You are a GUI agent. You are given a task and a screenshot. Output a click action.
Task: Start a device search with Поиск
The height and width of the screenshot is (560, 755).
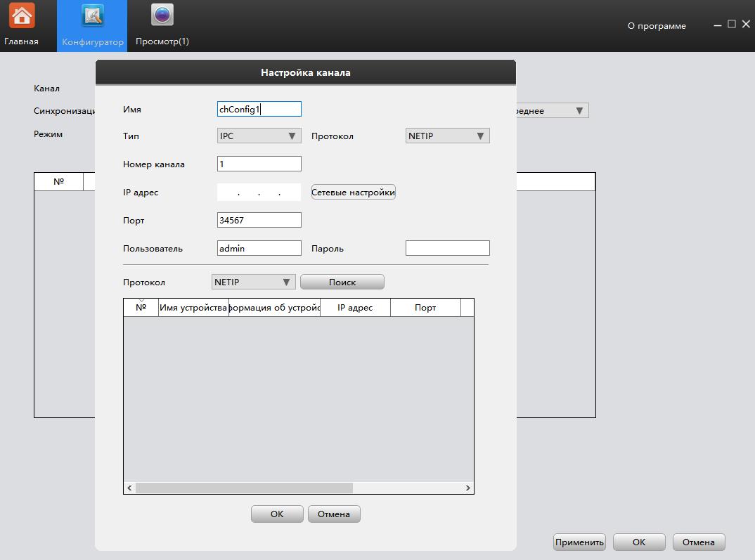pos(342,281)
